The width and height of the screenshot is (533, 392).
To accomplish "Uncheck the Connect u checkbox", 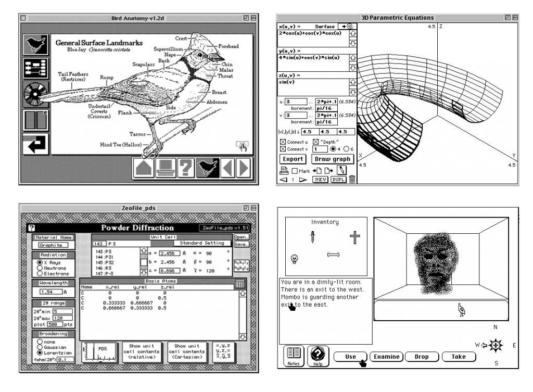I will pos(283,142).
